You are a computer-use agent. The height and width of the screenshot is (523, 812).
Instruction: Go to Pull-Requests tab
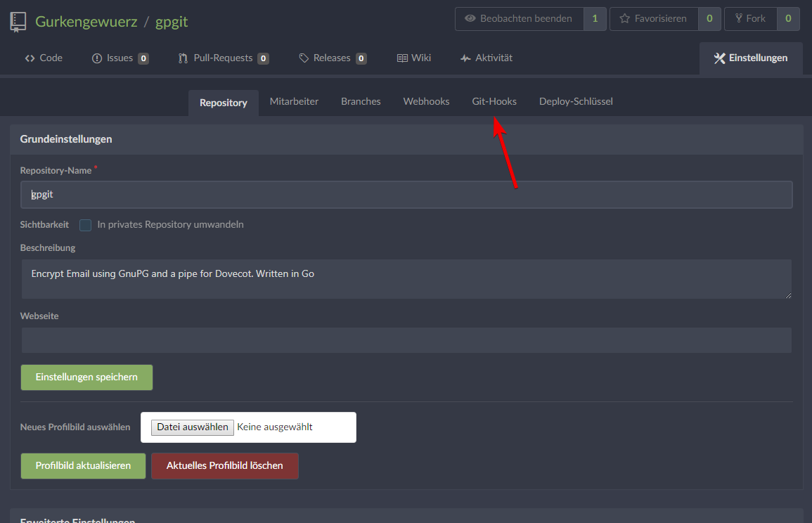pyautogui.click(x=223, y=58)
